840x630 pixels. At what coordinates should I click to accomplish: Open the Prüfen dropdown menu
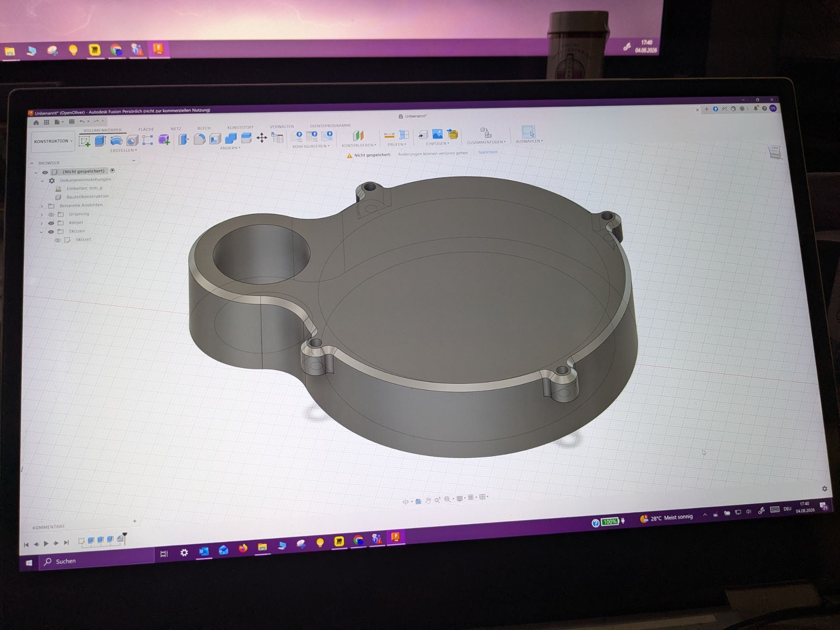397,144
